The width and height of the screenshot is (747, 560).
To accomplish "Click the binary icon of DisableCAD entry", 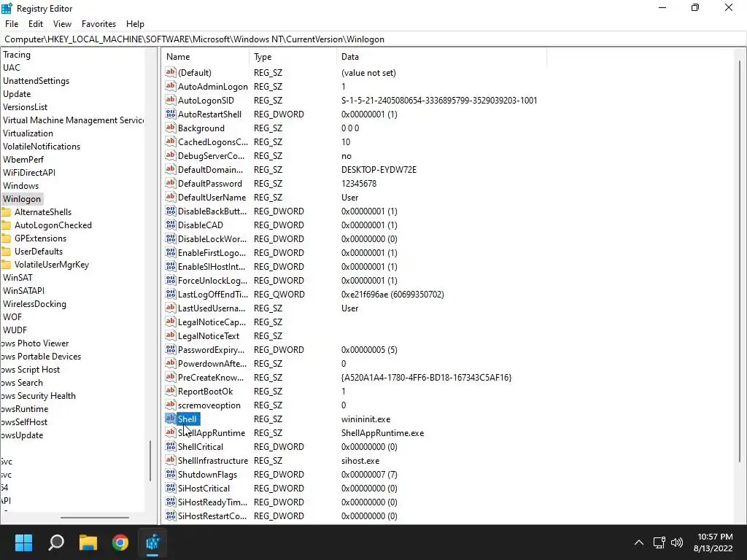I will click(171, 225).
